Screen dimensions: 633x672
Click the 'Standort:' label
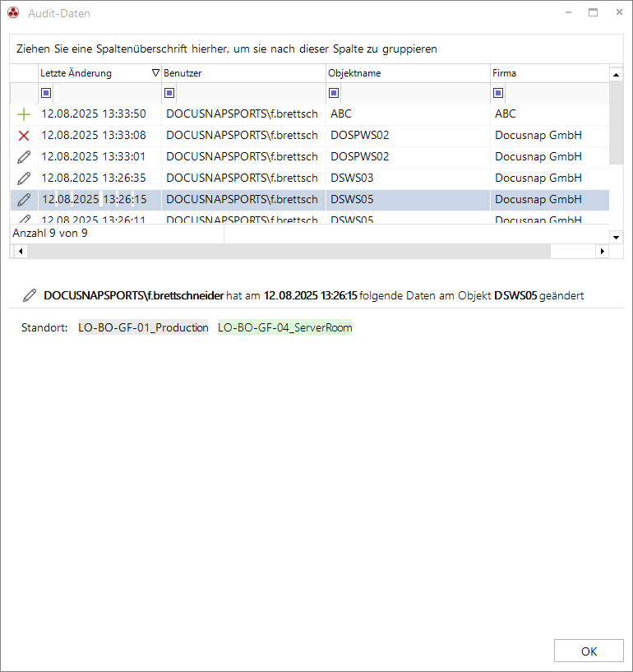click(x=44, y=328)
